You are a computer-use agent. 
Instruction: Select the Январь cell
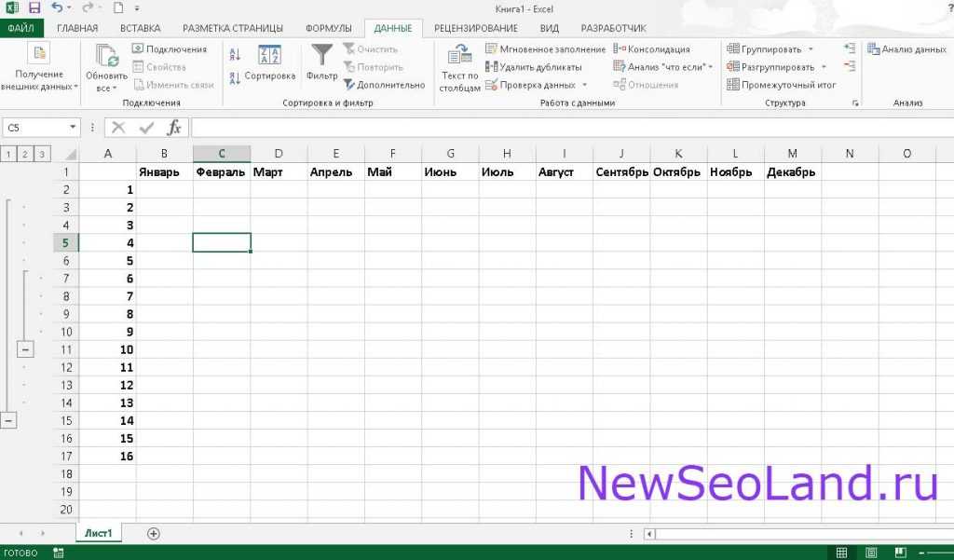[x=164, y=172]
